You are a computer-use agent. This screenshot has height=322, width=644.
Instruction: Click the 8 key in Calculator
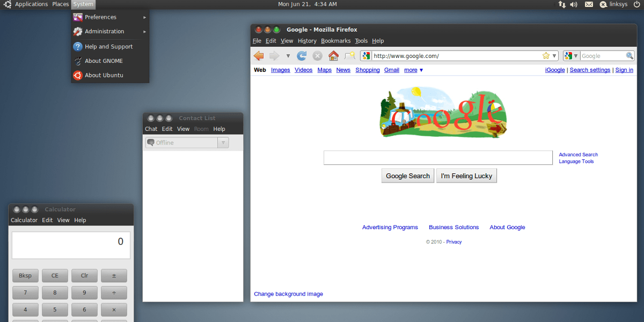coord(55,293)
